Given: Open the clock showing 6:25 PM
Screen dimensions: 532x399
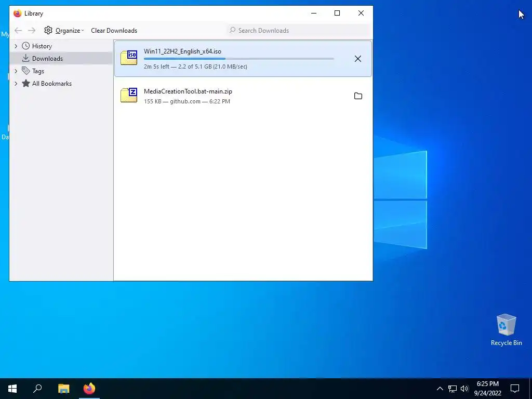Looking at the screenshot, I should click(487, 389).
